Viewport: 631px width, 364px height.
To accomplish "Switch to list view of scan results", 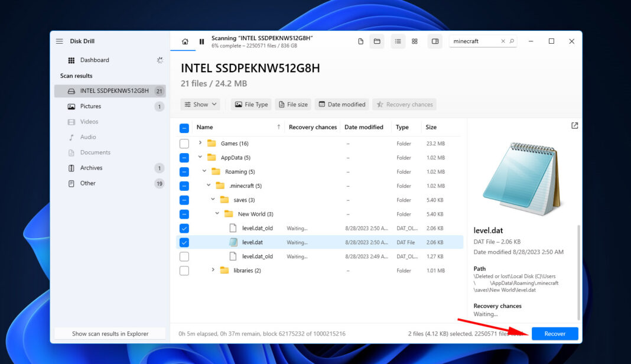I will 398,41.
